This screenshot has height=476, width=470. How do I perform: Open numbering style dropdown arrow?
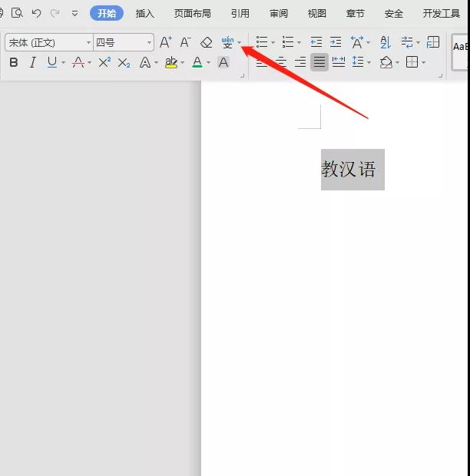(x=299, y=42)
